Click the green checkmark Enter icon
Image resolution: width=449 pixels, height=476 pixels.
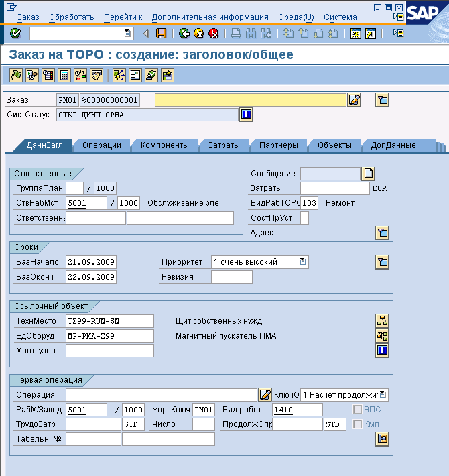pos(15,33)
